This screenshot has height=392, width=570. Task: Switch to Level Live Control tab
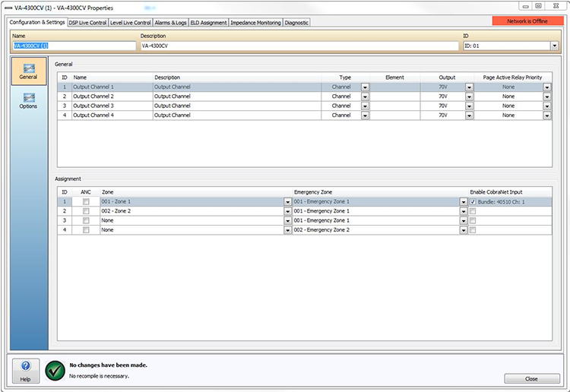tap(130, 23)
